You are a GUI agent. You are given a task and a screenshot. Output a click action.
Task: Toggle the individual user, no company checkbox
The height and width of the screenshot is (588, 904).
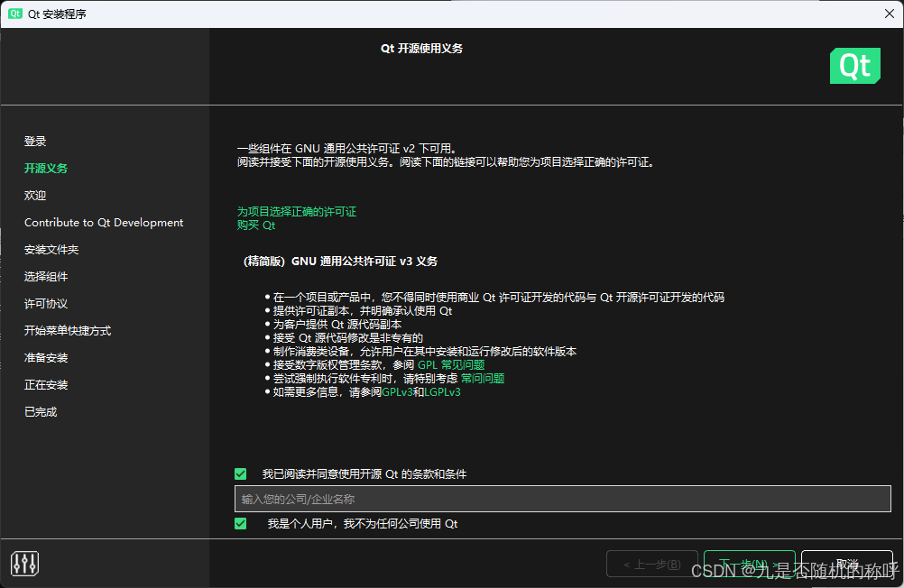click(x=240, y=523)
